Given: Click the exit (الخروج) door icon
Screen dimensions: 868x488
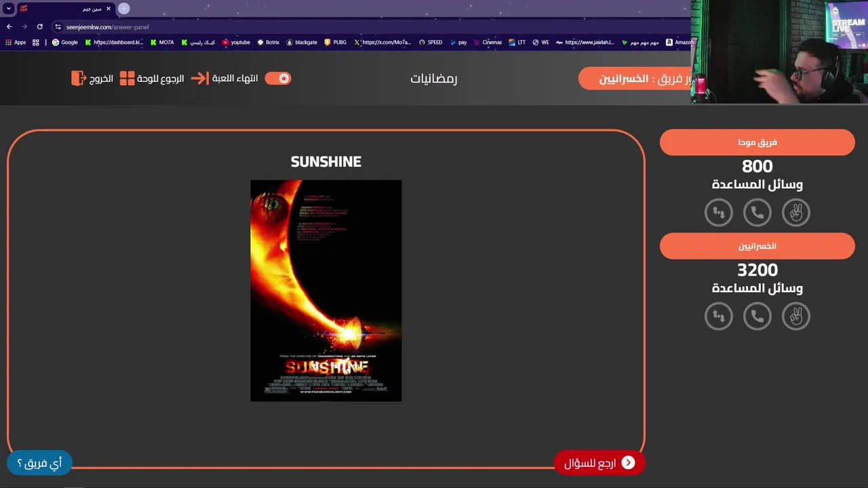Looking at the screenshot, I should (79, 79).
